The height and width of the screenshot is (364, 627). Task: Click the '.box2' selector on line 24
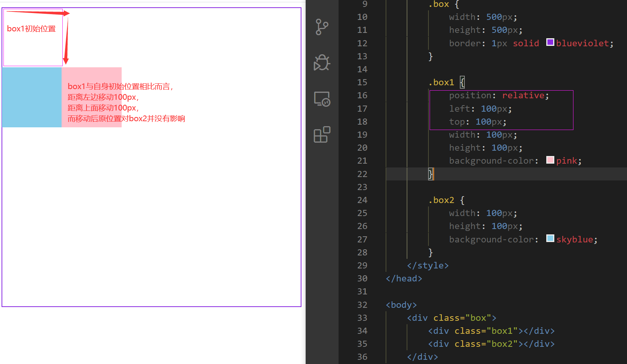(x=441, y=200)
